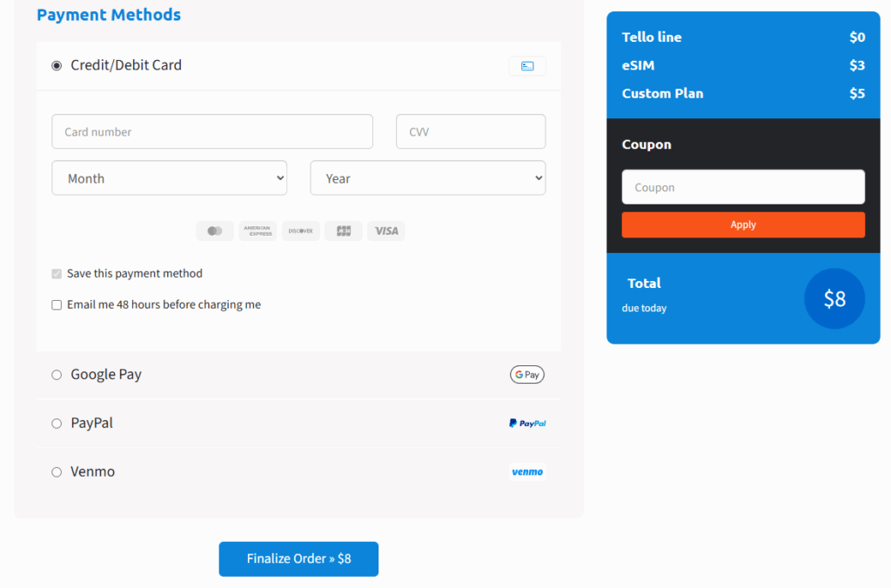The width and height of the screenshot is (891, 588).
Task: Click the Discover card icon
Action: click(301, 231)
